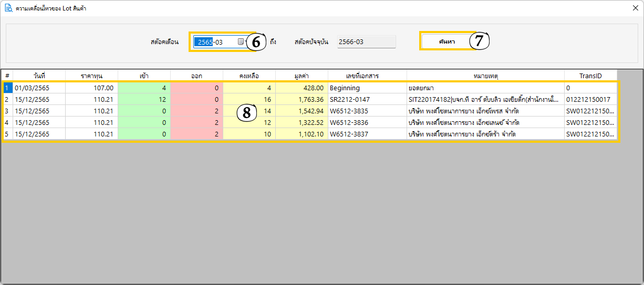Viewport: 644px width, 285px height.
Task: Click the หมายเหตุ column header
Action: tap(485, 76)
